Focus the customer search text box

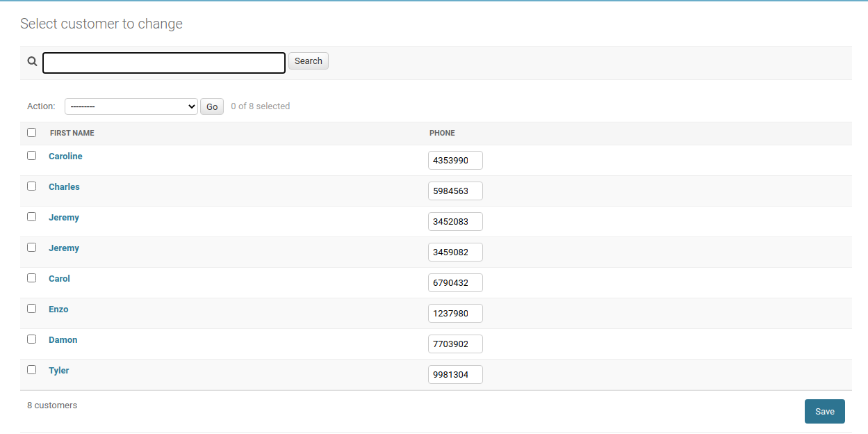click(164, 63)
